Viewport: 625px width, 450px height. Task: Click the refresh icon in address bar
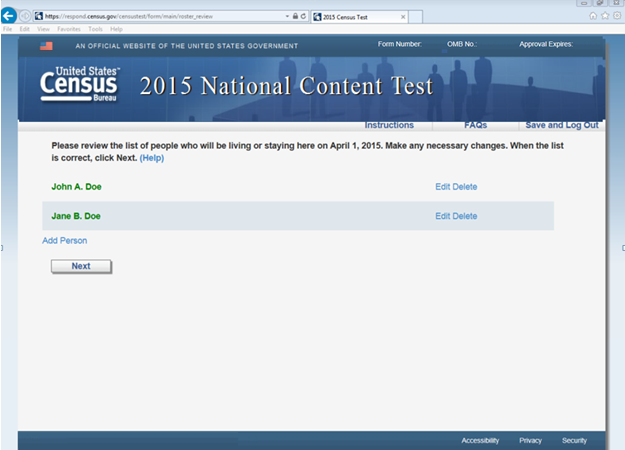(x=303, y=16)
